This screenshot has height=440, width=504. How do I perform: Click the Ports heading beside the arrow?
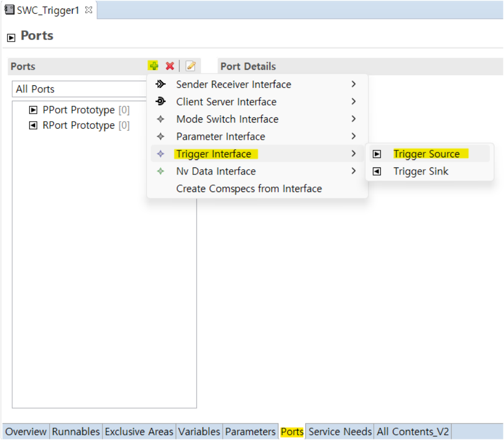click(37, 35)
